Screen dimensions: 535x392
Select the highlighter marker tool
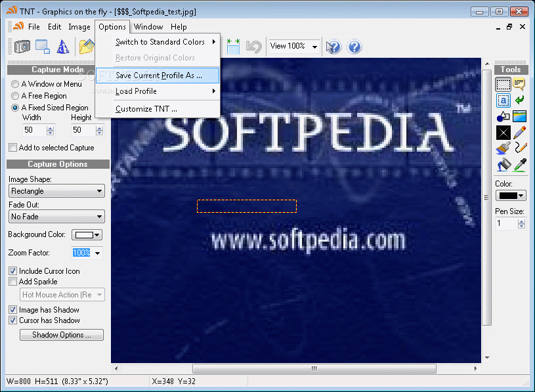click(x=519, y=133)
